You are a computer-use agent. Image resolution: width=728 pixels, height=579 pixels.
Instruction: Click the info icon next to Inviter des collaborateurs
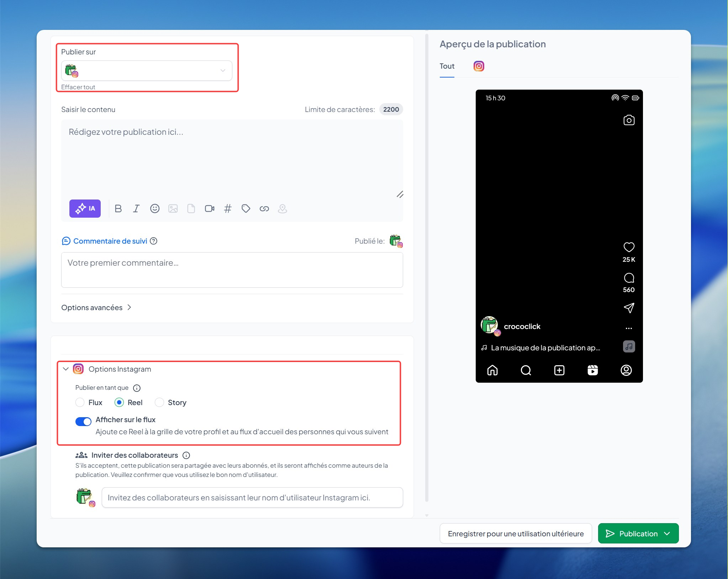pos(186,455)
